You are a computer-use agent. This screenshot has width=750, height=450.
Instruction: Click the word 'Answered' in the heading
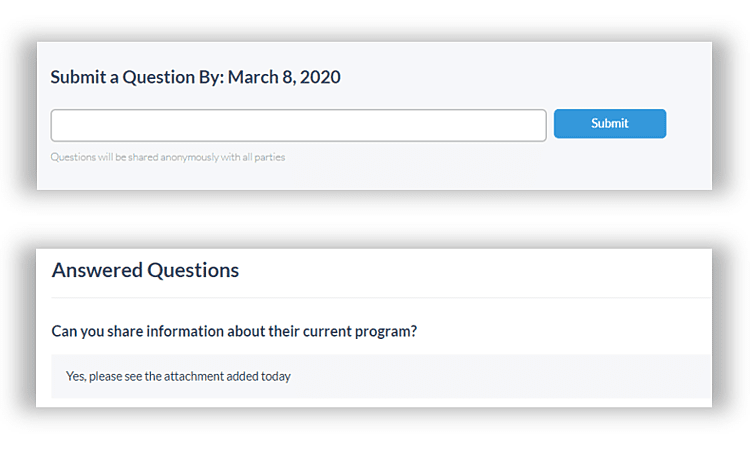coord(96,270)
